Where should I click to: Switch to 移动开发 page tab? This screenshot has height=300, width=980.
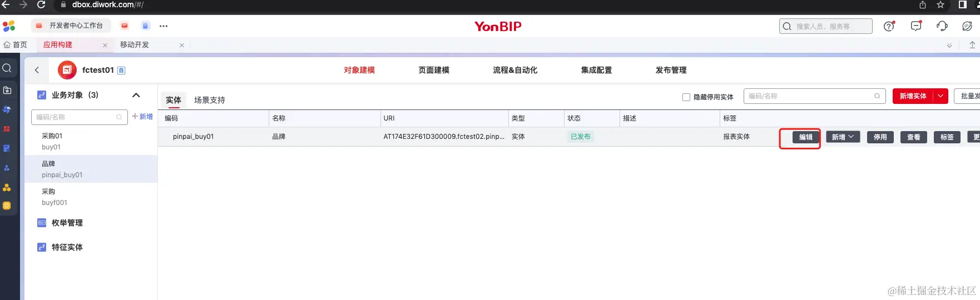pyautogui.click(x=135, y=45)
